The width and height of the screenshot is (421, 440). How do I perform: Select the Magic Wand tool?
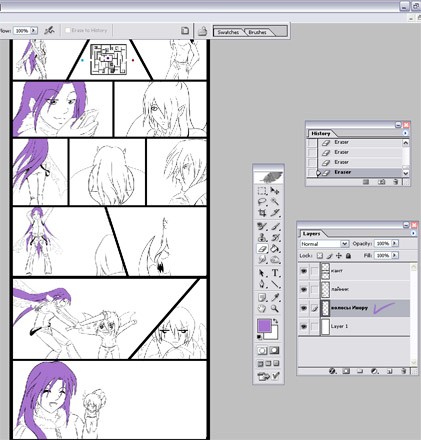(275, 202)
